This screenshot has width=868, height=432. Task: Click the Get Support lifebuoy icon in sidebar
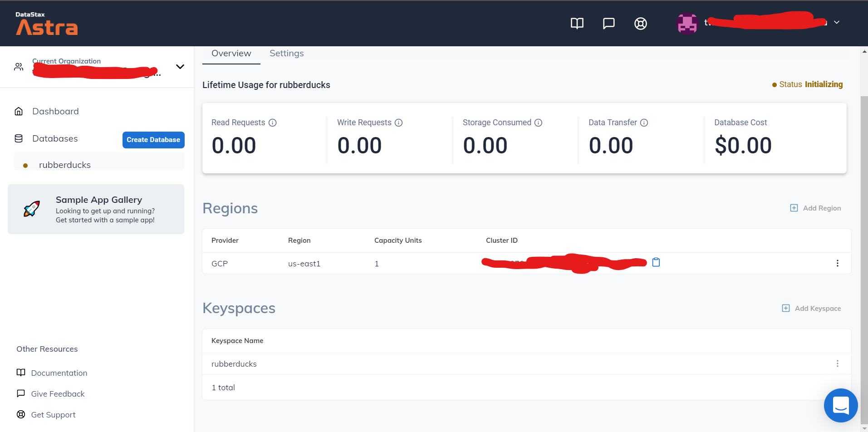21,414
